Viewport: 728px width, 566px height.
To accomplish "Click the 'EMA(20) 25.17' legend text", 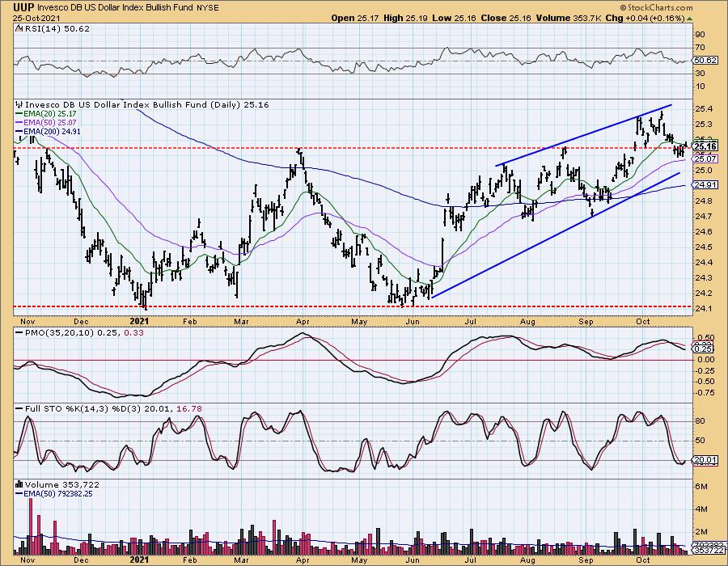I will (49, 114).
